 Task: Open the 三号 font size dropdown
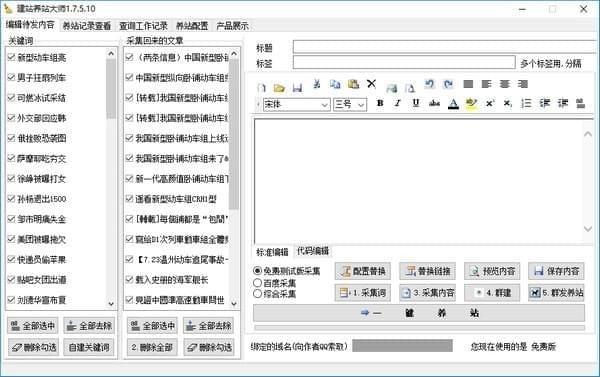[361, 104]
